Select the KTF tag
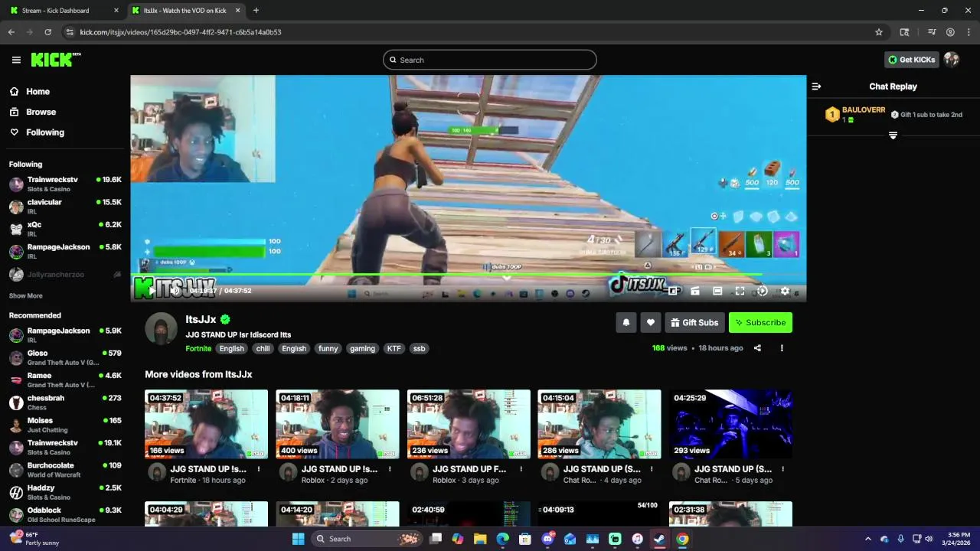The width and height of the screenshot is (980, 551). (394, 348)
